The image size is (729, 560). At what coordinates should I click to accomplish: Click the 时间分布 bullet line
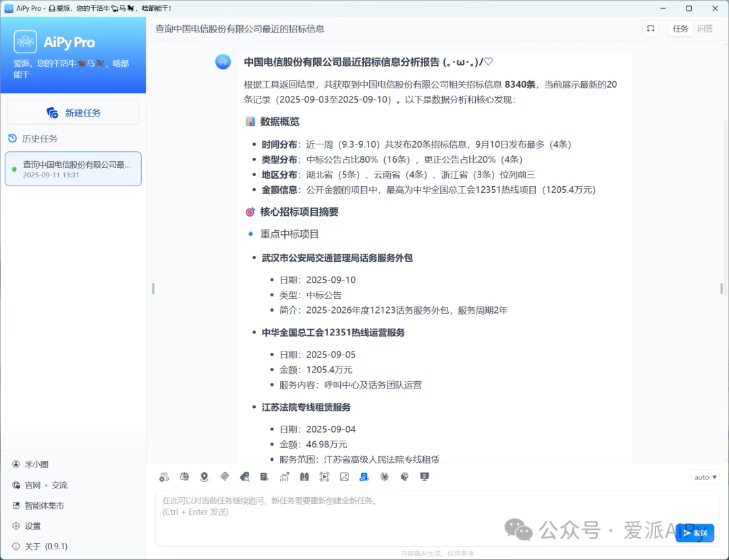pyautogui.click(x=416, y=144)
